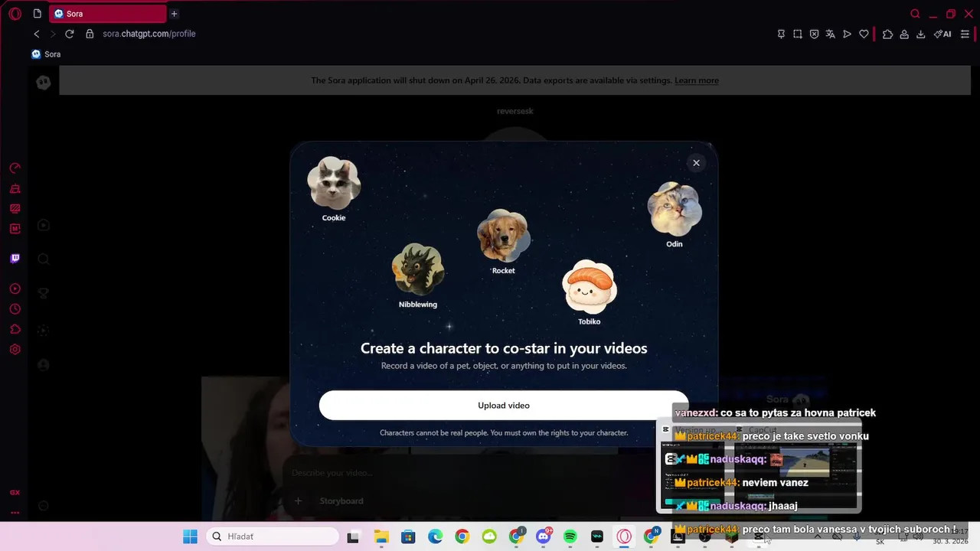Open Settings gear in Opera sidebar
This screenshot has width=980, height=551.
pyautogui.click(x=15, y=349)
